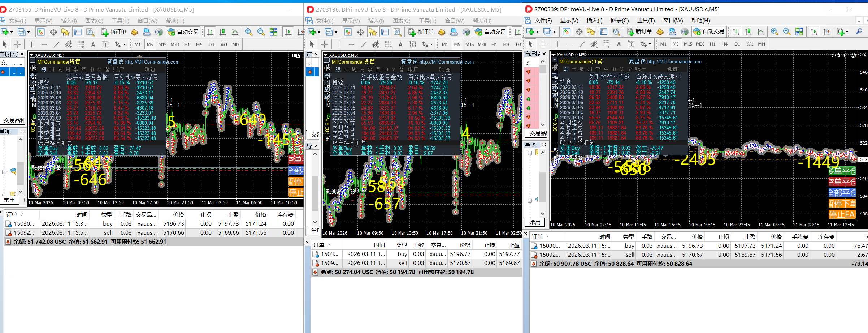Viewport: 868px width, 333px height.
Task: Open the 文件(F) menu in 2700339 window
Action: point(543,21)
